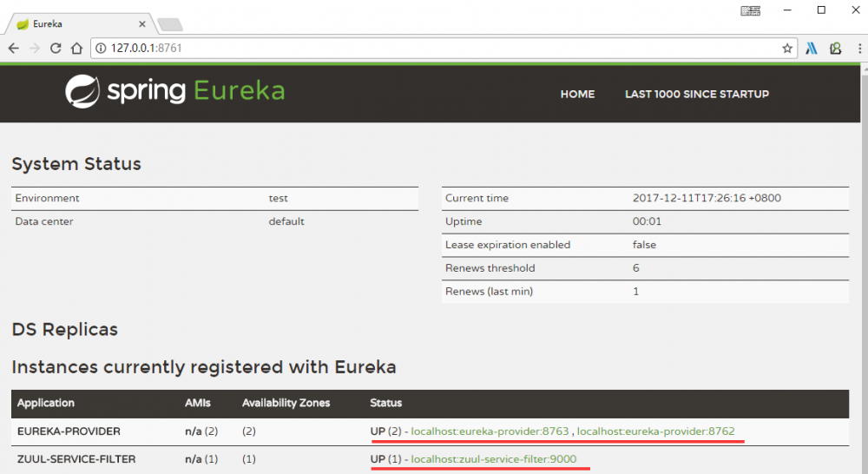Minimize the browser window
Viewport: 868px width, 474px height.
tap(787, 10)
